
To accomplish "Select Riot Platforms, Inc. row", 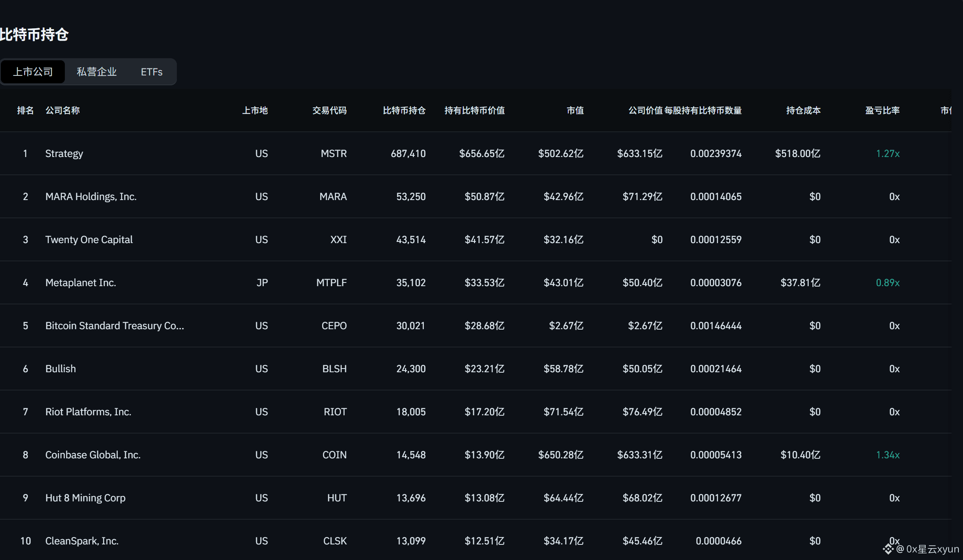I will coord(88,412).
